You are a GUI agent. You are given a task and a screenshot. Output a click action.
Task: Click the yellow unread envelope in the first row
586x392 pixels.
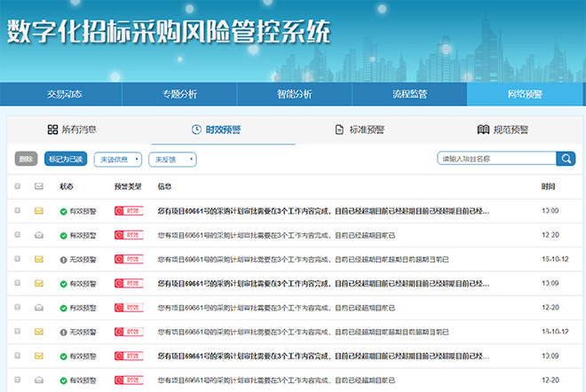coord(39,211)
